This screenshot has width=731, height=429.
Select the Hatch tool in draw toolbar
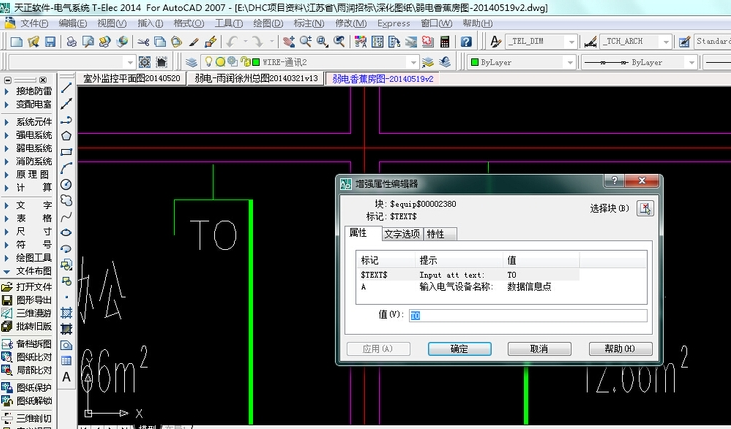(x=66, y=313)
